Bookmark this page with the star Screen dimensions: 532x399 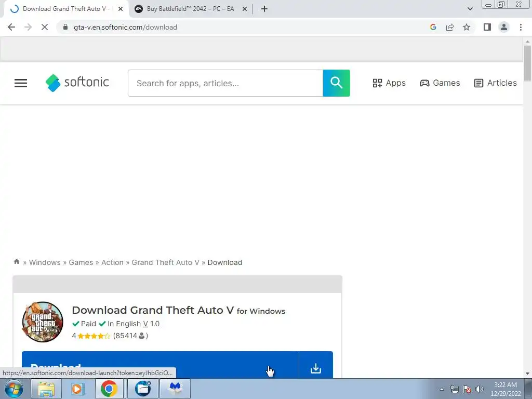coord(467,27)
